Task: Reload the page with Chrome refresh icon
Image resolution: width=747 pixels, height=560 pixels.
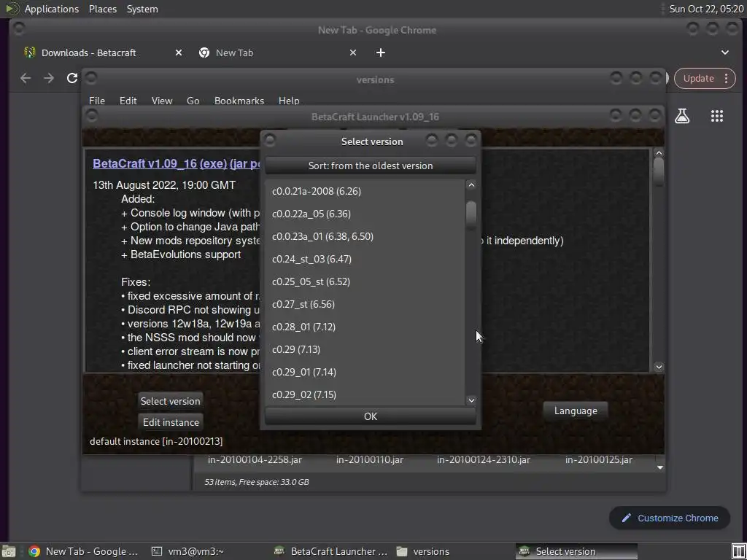Action: coord(72,78)
